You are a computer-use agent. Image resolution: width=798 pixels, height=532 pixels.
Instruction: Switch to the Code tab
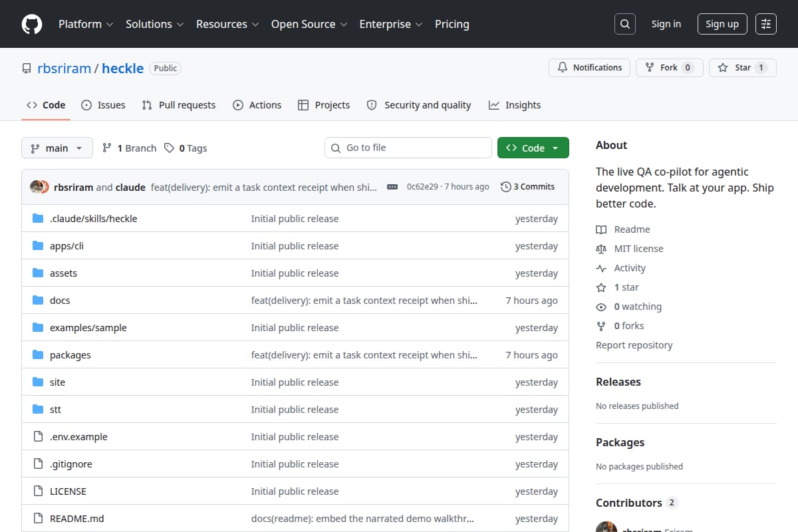46,105
